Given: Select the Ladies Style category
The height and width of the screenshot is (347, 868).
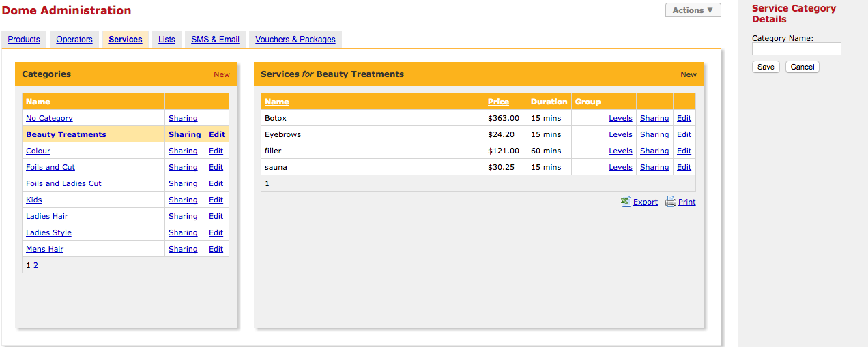Looking at the screenshot, I should point(48,232).
